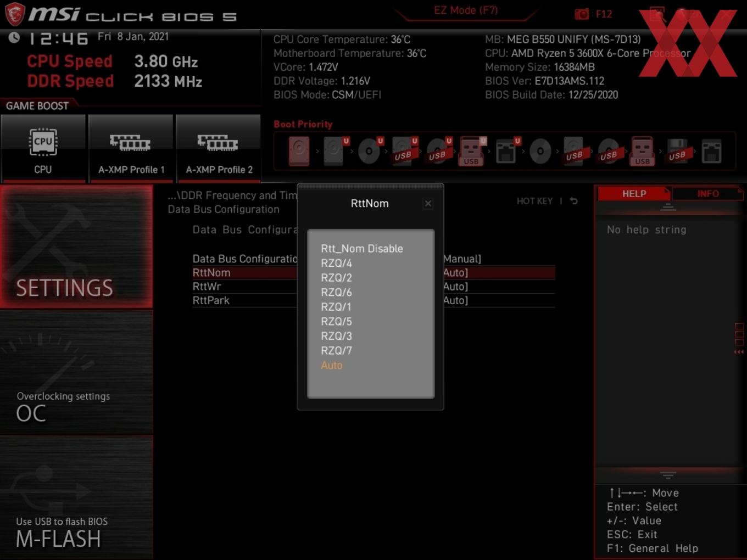The width and height of the screenshot is (747, 560).
Task: Select the legacy USB key boot icon
Action: click(643, 151)
